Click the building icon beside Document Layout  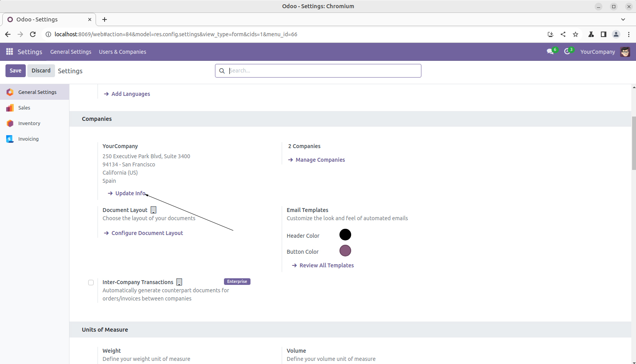[154, 210]
